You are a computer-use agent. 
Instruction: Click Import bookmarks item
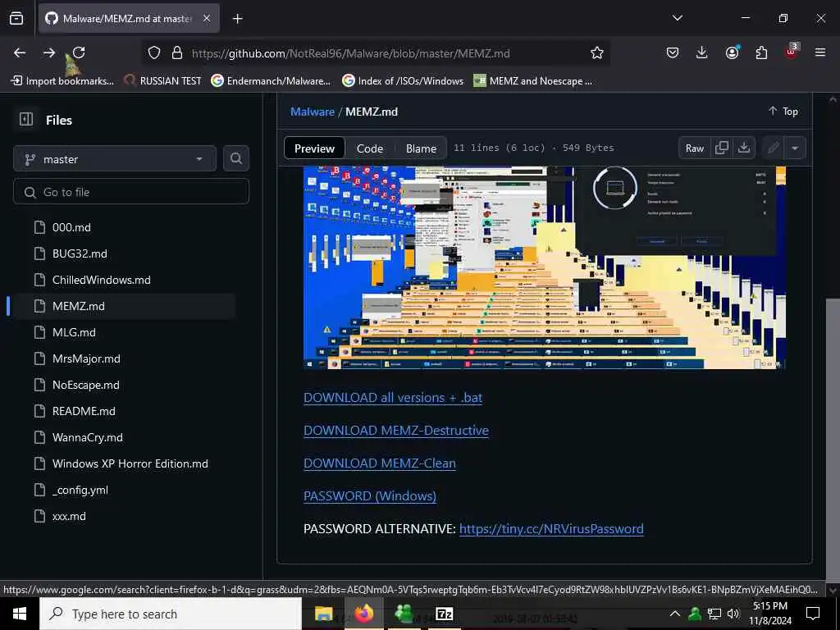click(x=62, y=81)
